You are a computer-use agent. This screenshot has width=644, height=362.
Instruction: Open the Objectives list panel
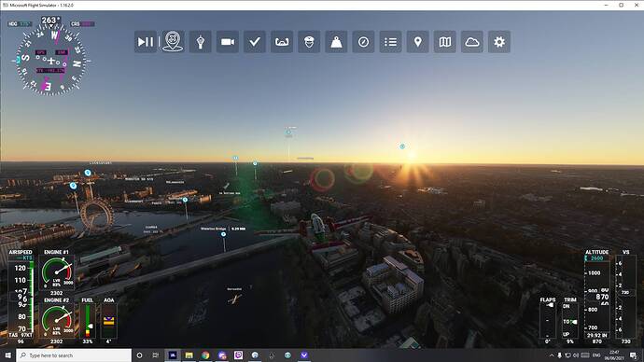click(390, 42)
